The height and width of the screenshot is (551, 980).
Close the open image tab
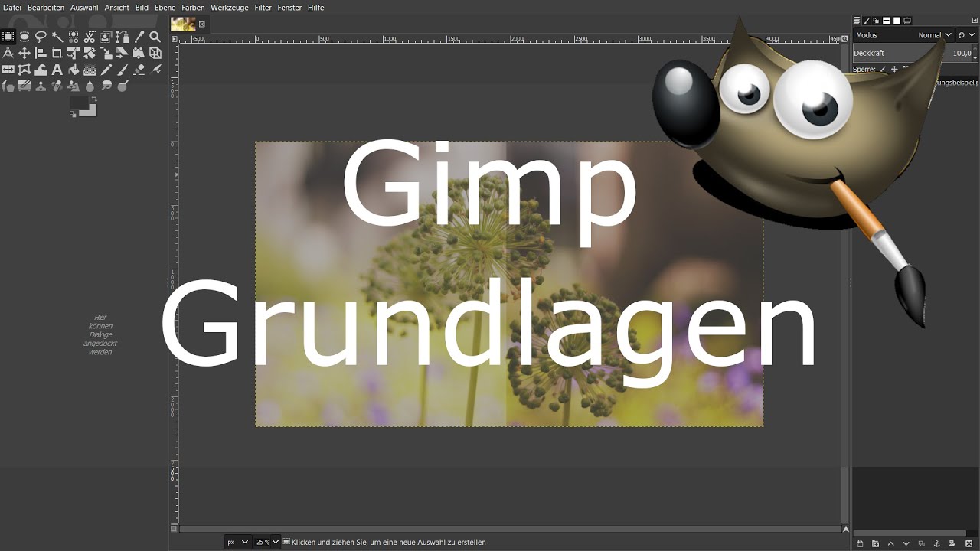(202, 24)
